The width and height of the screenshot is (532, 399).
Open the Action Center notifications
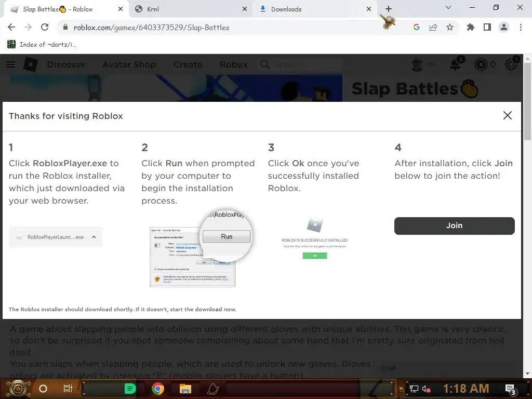510,389
